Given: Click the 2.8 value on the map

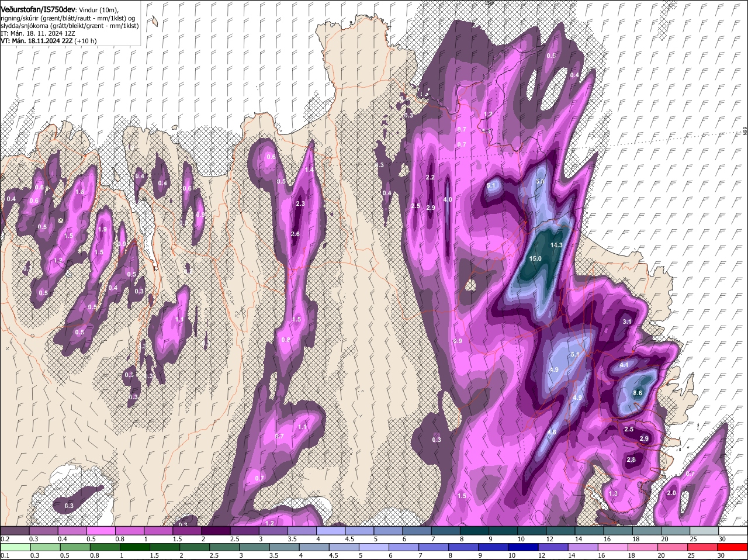Looking at the screenshot, I should click(x=631, y=459).
